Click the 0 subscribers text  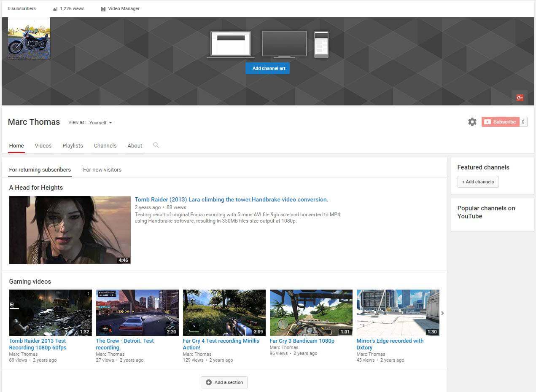coord(22,8)
